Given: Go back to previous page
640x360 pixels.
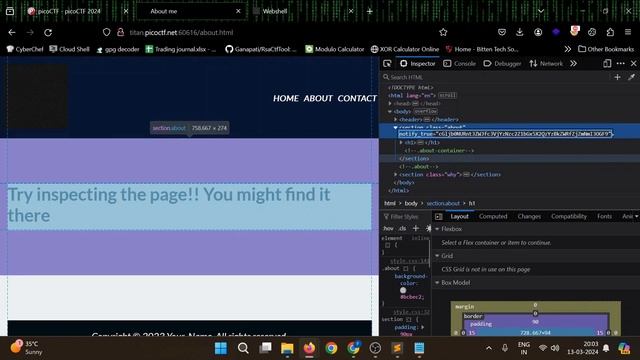Looking at the screenshot, I should click(12, 33).
